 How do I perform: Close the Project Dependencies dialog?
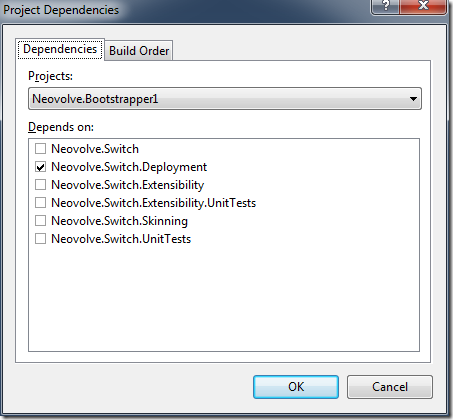click(x=423, y=6)
